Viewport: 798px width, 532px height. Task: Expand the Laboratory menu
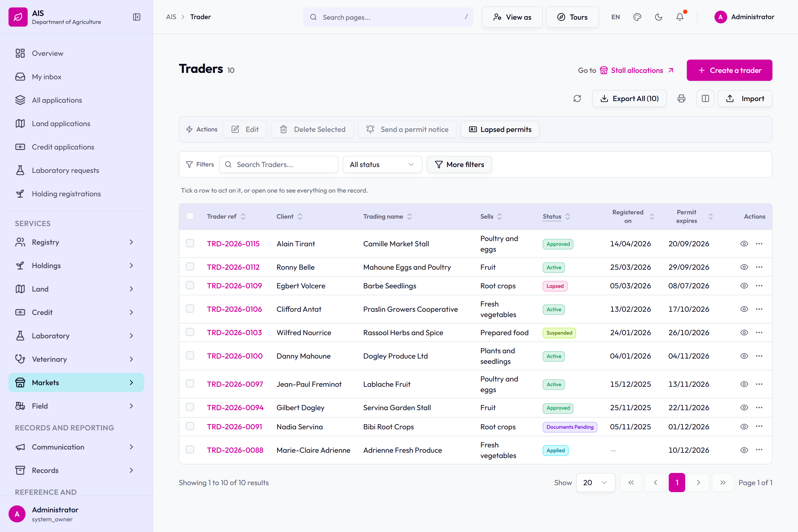click(x=76, y=336)
